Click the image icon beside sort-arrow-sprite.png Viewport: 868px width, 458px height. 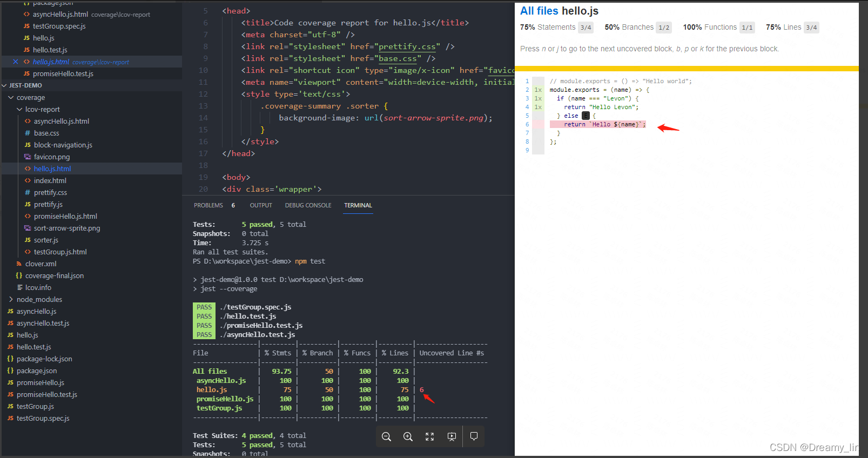(28, 228)
